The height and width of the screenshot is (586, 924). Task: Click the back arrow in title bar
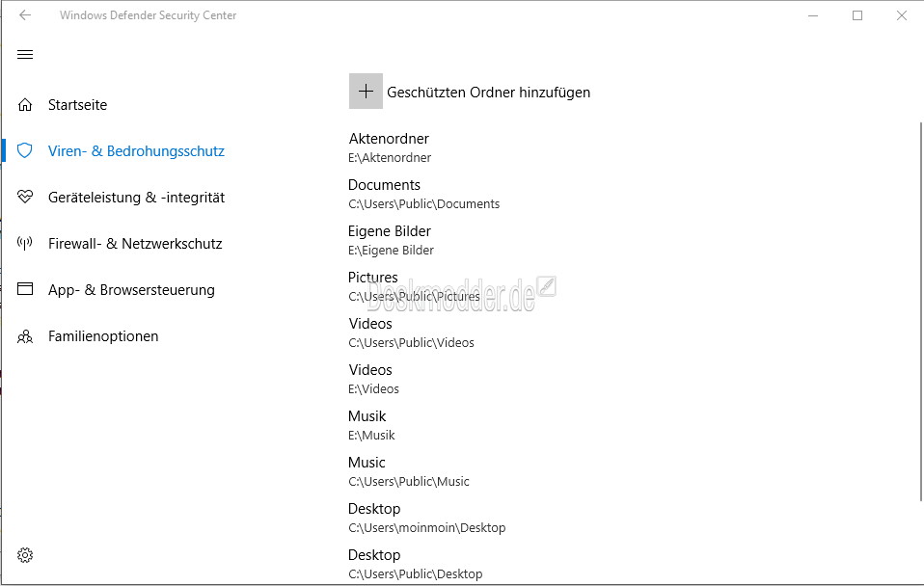tap(25, 15)
